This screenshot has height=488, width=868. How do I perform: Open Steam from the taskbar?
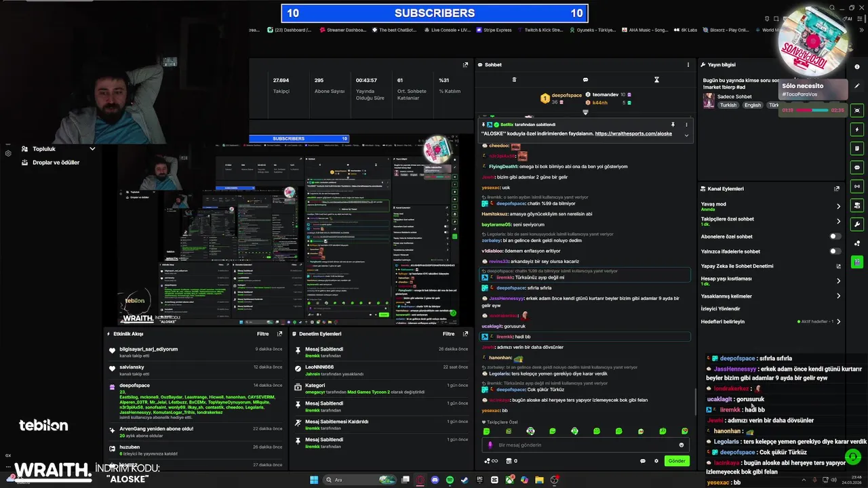click(465, 480)
